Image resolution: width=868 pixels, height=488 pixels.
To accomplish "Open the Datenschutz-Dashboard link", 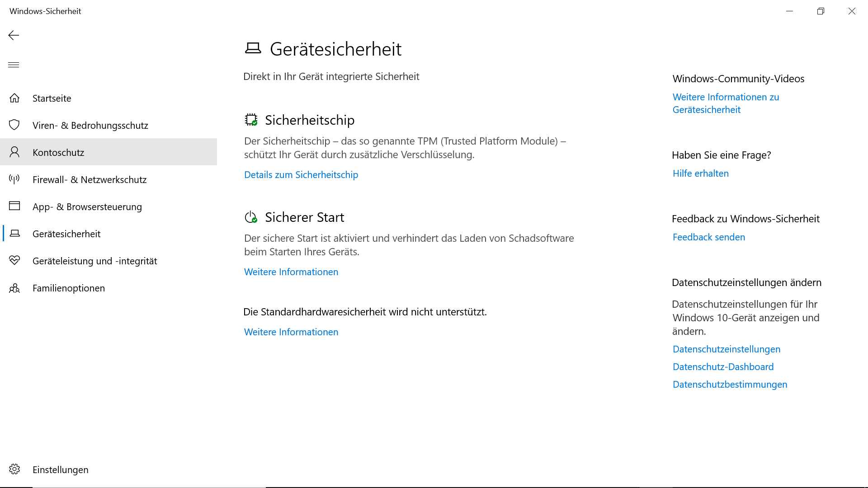I will point(723,367).
